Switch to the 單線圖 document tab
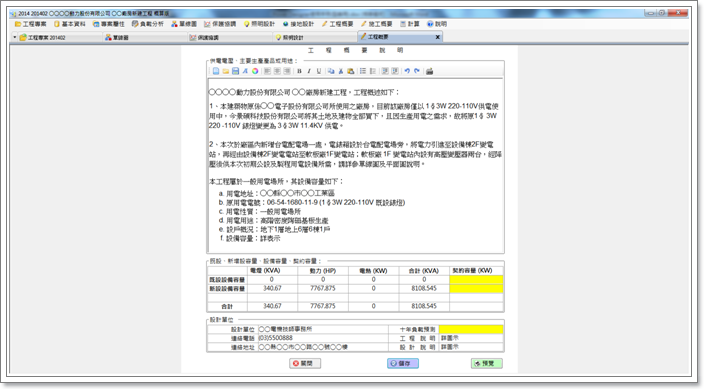The width and height of the screenshot is (704, 389). point(145,37)
